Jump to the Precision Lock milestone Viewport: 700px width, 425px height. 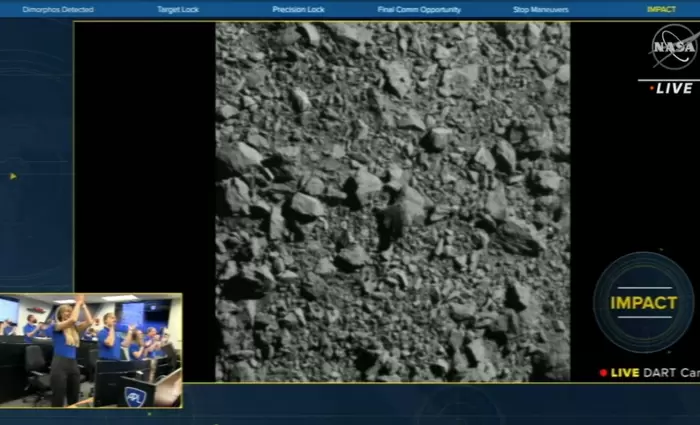pos(298,9)
